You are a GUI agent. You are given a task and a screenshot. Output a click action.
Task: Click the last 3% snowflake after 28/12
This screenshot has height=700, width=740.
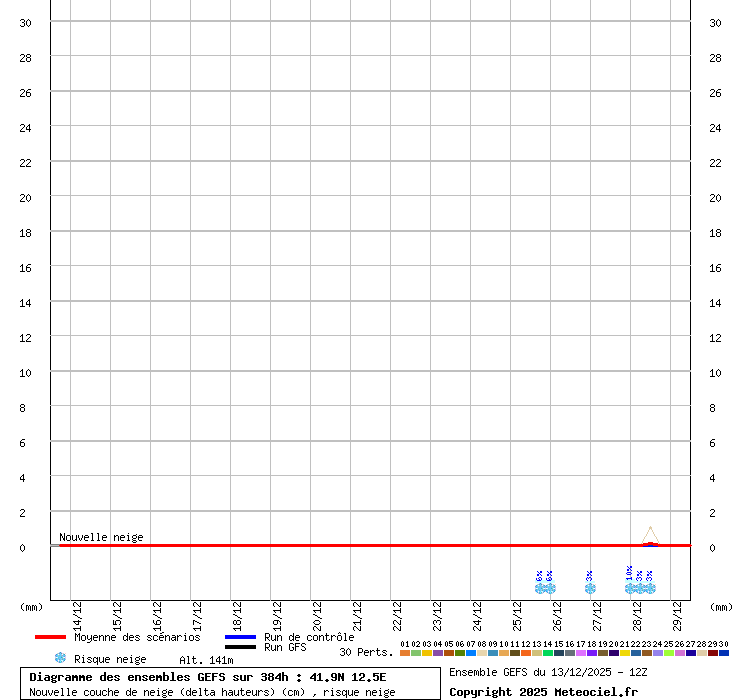pyautogui.click(x=650, y=588)
